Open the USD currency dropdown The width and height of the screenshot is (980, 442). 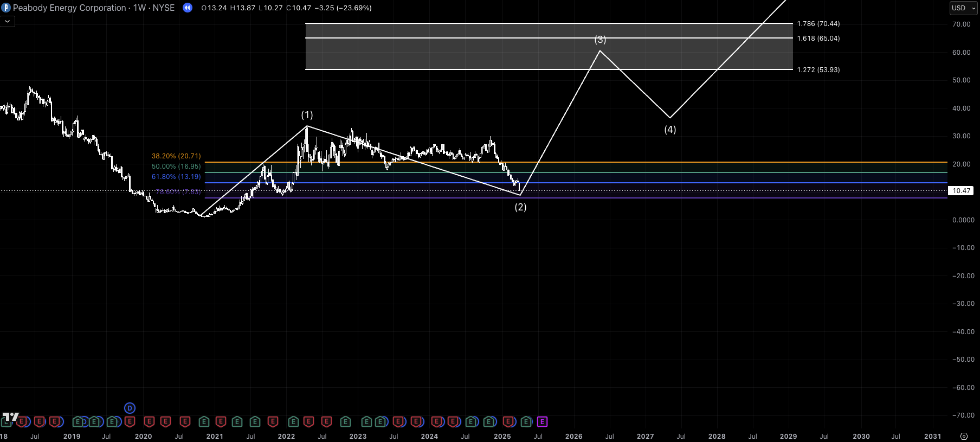(964, 8)
